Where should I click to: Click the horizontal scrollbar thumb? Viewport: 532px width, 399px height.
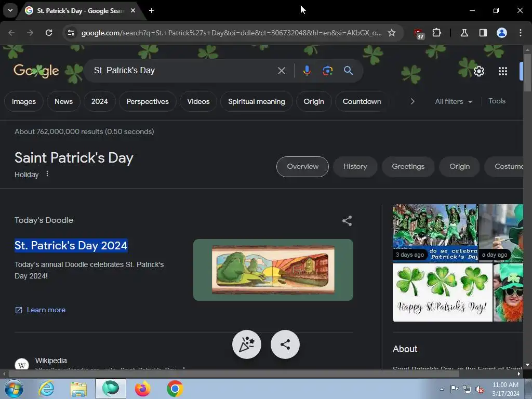[234, 374]
